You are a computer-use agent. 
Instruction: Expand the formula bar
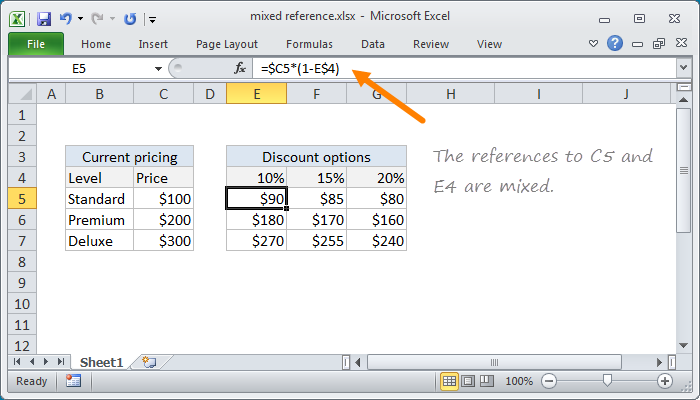[x=683, y=67]
